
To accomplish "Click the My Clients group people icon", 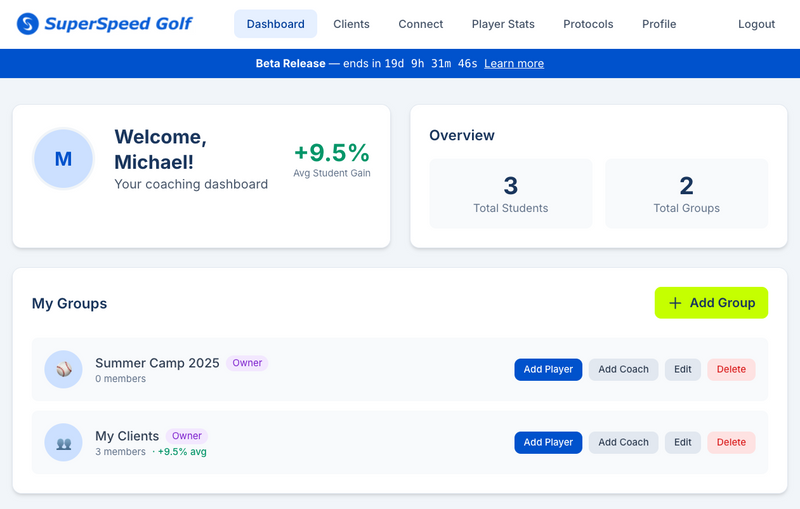I will [x=64, y=442].
